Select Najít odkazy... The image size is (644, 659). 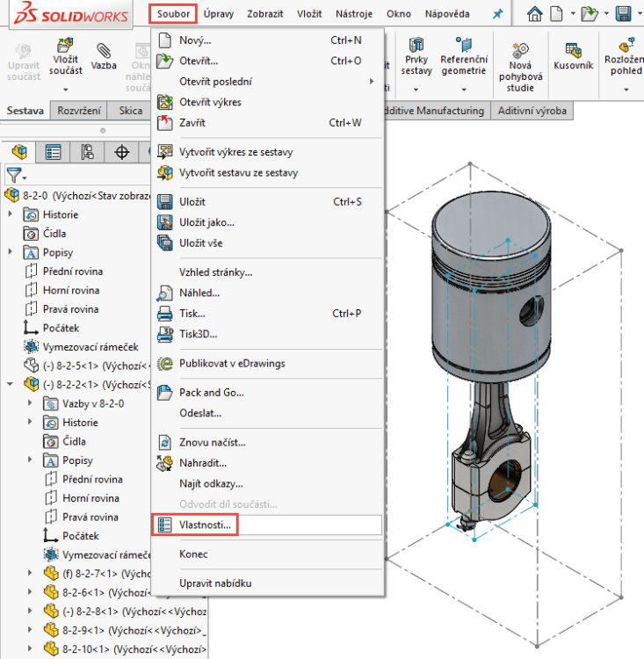click(267, 484)
